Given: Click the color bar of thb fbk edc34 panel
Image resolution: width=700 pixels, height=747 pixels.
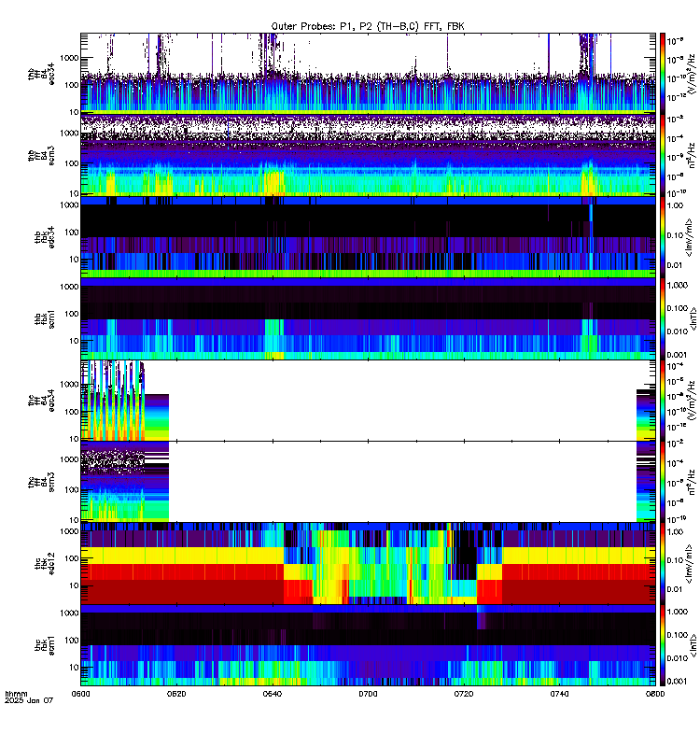Looking at the screenshot, I should coord(663,237).
